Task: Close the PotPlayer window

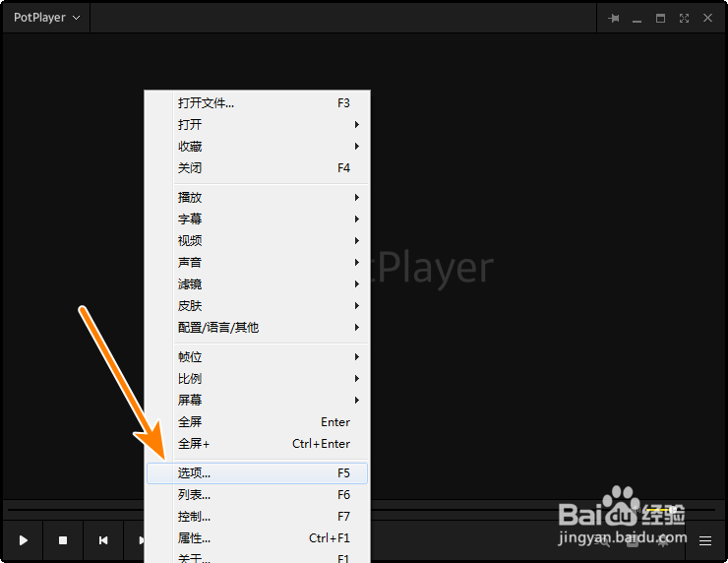Action: [x=707, y=18]
